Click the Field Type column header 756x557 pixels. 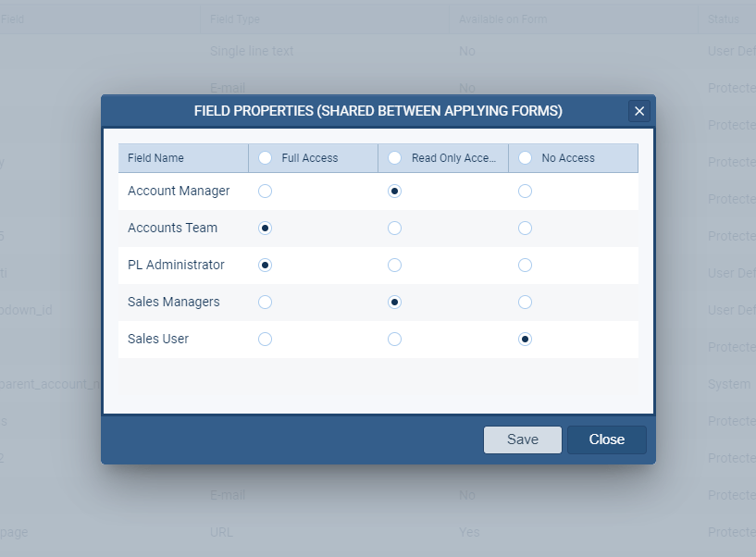coord(233,19)
